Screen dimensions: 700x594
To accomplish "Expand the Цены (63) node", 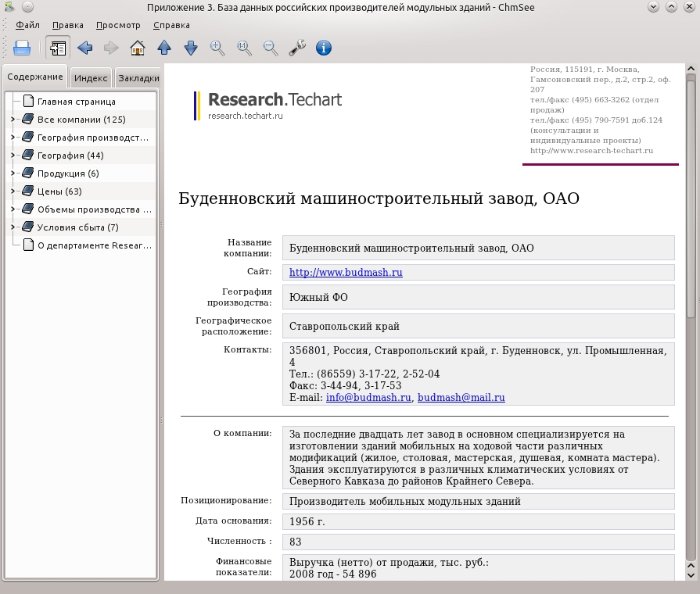I will (13, 191).
